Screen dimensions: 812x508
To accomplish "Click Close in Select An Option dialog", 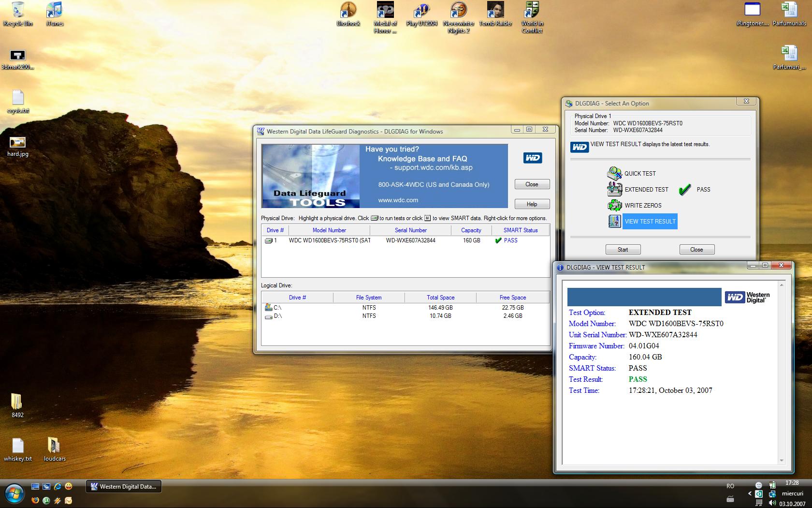I will click(x=696, y=250).
